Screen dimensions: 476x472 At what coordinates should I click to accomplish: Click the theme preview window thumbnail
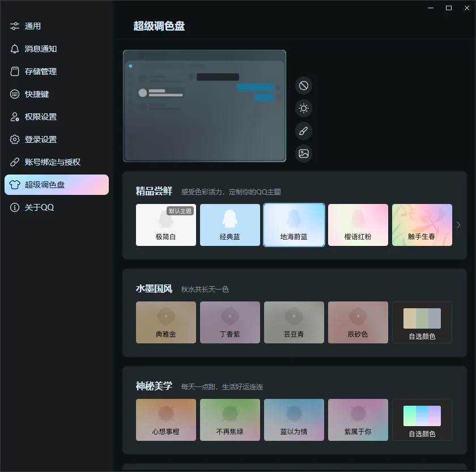tap(205, 106)
